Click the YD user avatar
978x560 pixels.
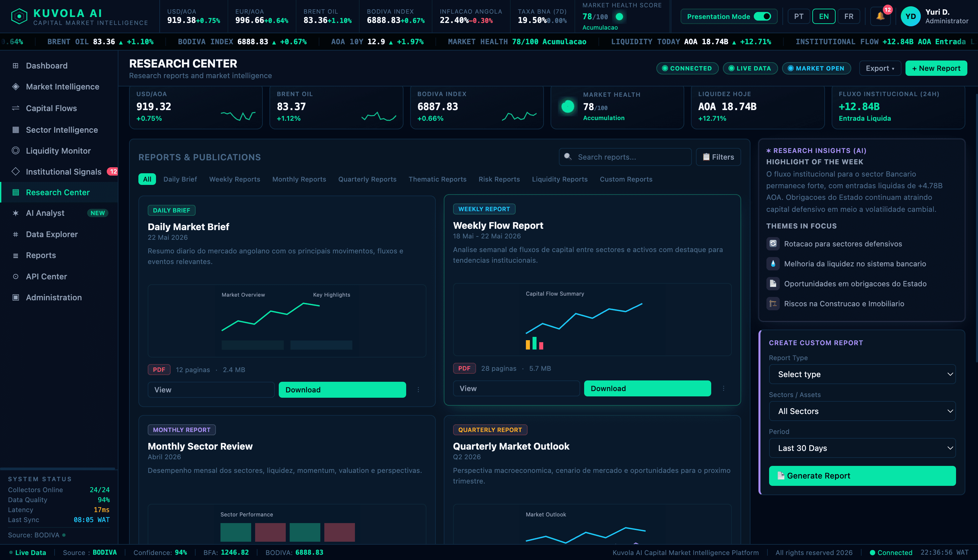pos(910,17)
